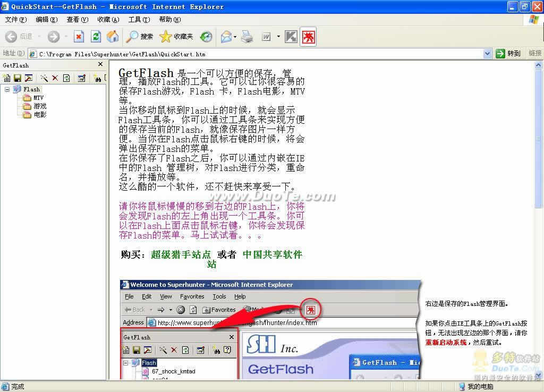Click 完成 status text
Viewport: 544px width, 392px height.
coord(18,387)
